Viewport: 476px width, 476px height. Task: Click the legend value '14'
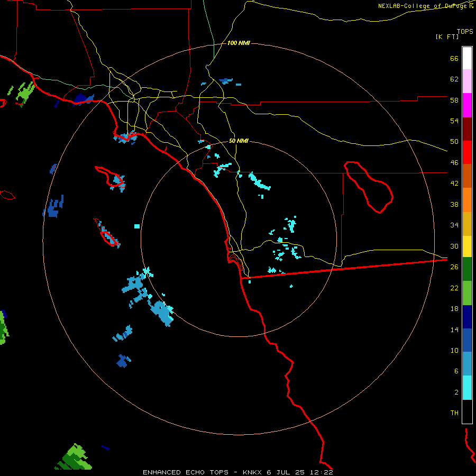[x=454, y=329]
